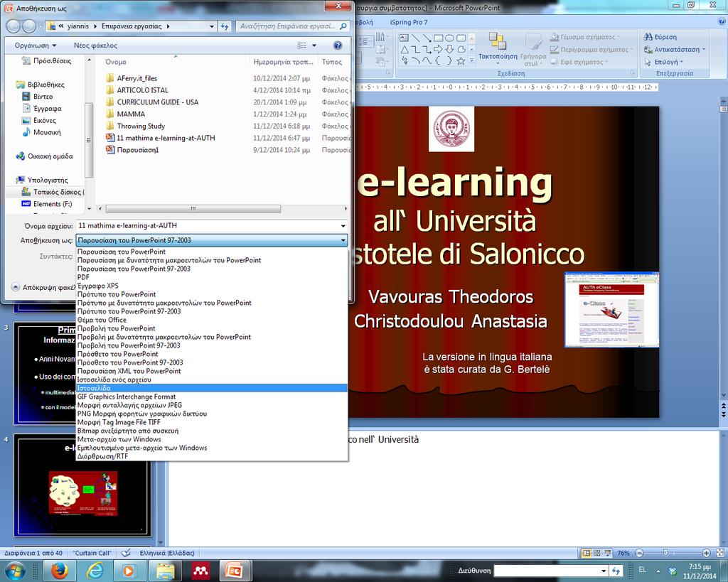Click the Windows Start button
This screenshot has width=728, height=582.
pos(16,571)
